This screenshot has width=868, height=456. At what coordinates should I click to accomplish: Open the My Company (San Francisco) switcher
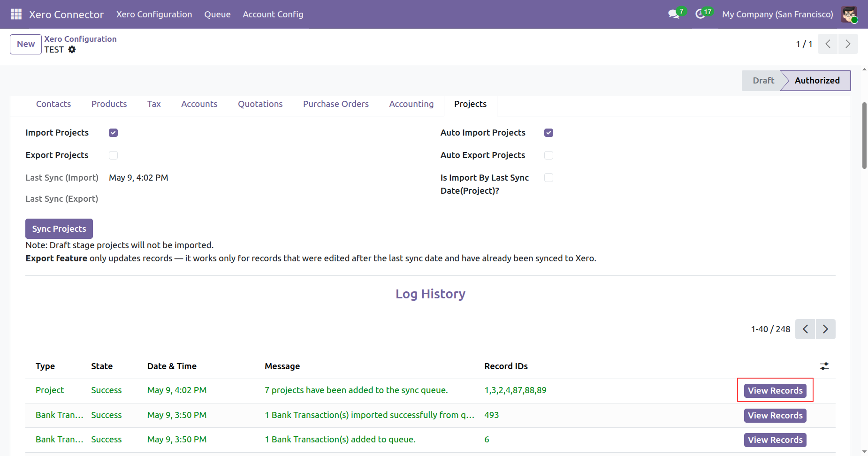point(777,14)
